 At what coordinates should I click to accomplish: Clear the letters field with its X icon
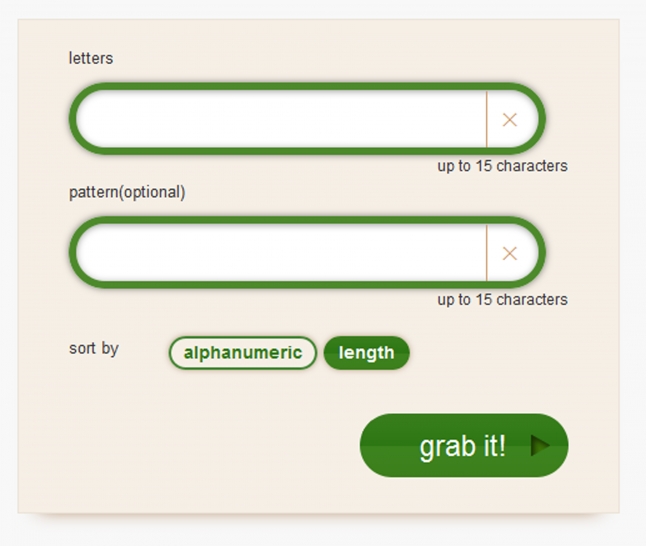tap(510, 120)
